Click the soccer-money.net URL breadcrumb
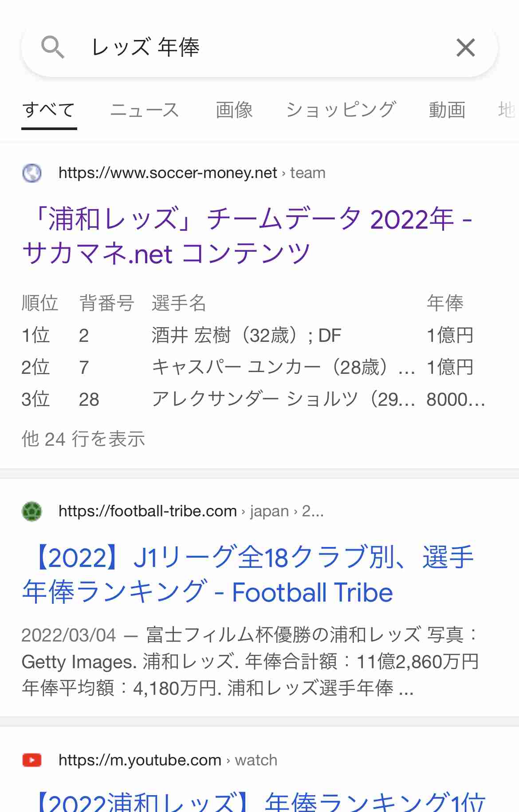Screen dimensions: 519x812 [x=192, y=173]
